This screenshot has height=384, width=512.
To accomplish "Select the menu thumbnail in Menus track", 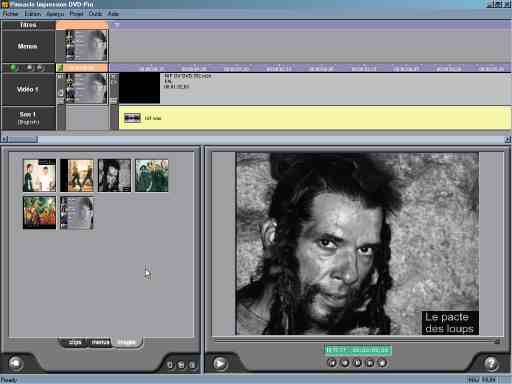I will 86,46.
